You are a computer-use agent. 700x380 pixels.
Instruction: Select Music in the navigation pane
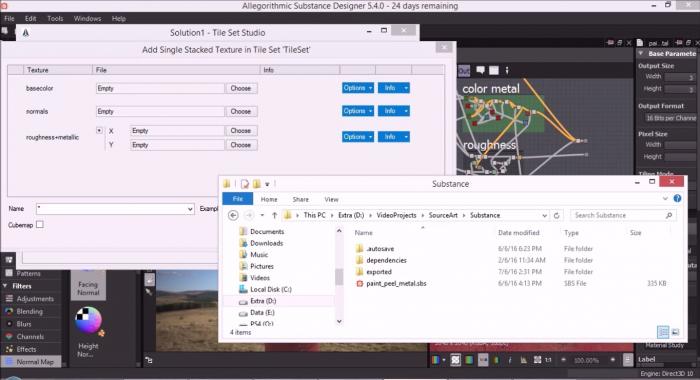[258, 255]
